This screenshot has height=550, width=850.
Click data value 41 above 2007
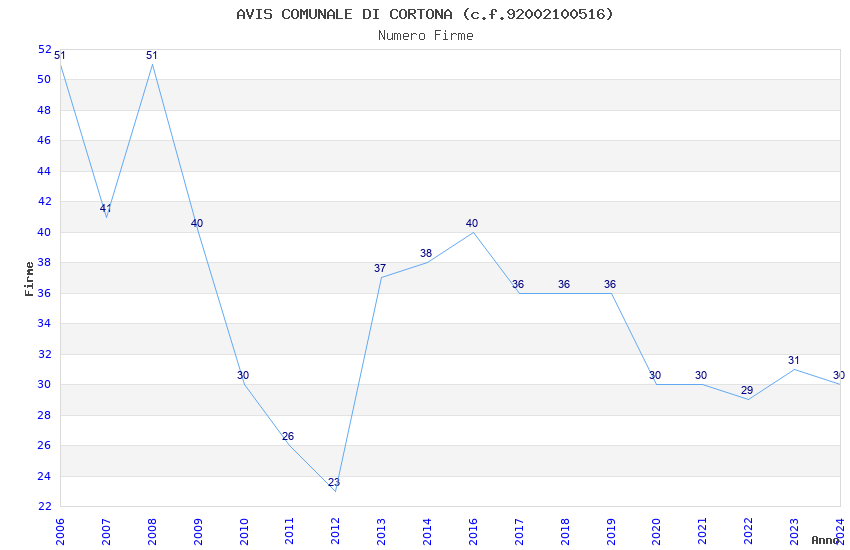(106, 208)
